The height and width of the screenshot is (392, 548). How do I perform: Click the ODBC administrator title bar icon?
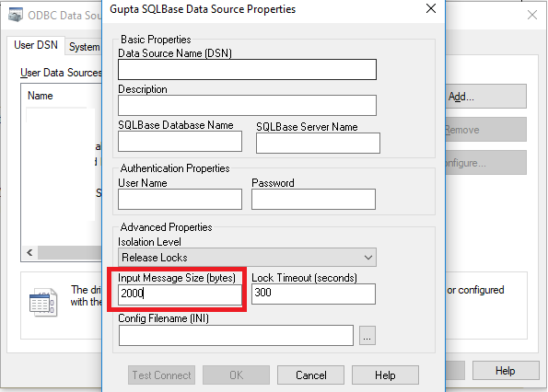(x=16, y=15)
